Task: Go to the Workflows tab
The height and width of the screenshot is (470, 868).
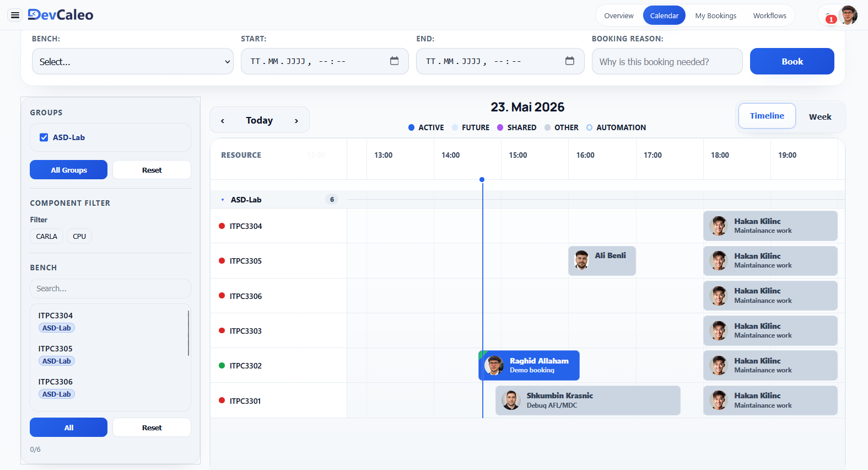Action: point(769,15)
